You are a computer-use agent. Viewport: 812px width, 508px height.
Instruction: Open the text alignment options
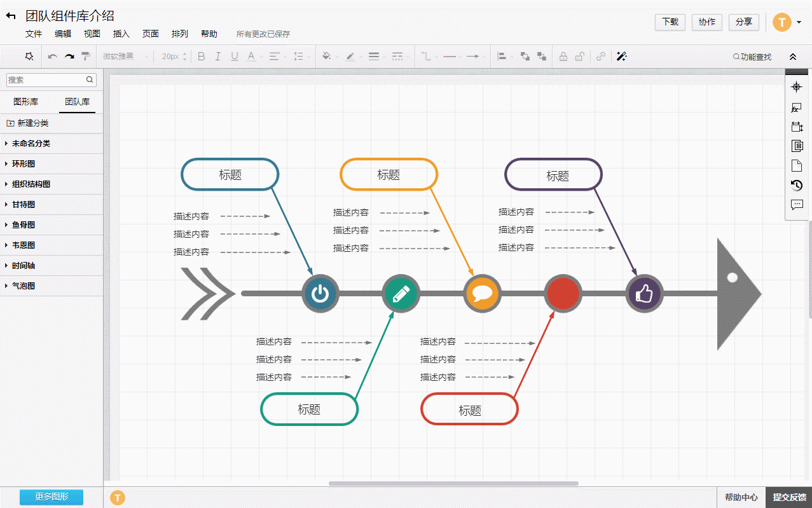click(x=274, y=57)
